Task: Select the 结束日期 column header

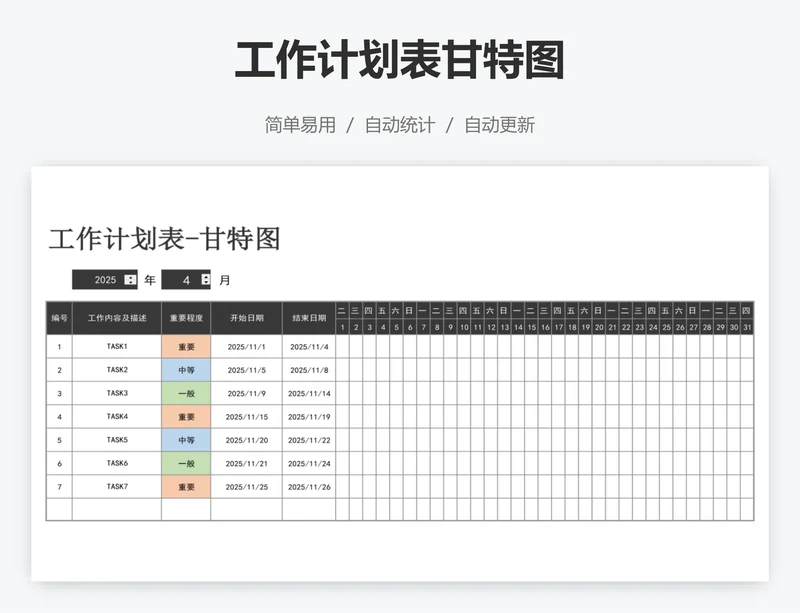Action: tap(306, 316)
